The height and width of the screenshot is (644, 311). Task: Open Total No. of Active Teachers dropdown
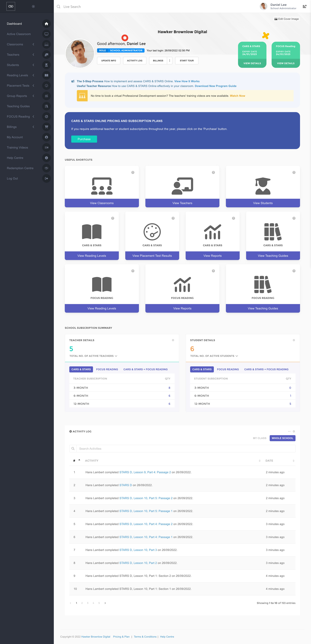(x=93, y=356)
